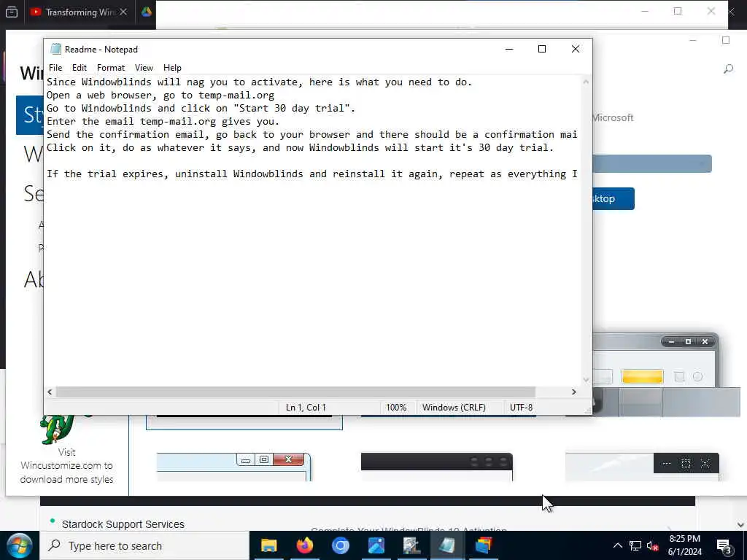Maximize the Readme Notepad window
The height and width of the screenshot is (560, 747).
pyautogui.click(x=542, y=49)
